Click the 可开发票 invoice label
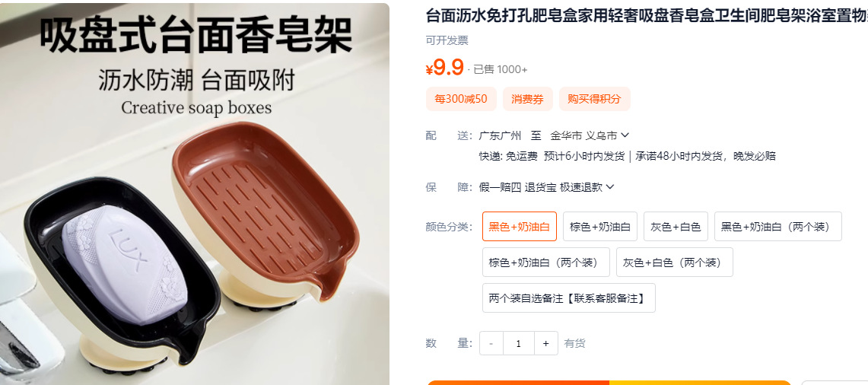 [x=447, y=40]
